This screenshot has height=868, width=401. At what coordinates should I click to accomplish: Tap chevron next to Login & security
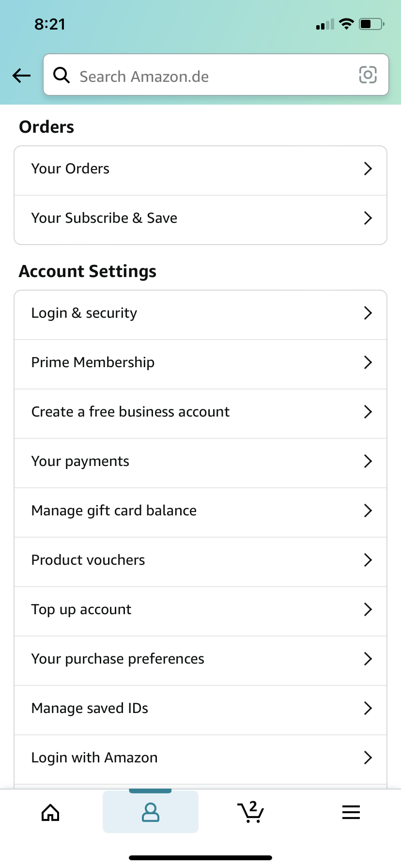click(x=368, y=313)
